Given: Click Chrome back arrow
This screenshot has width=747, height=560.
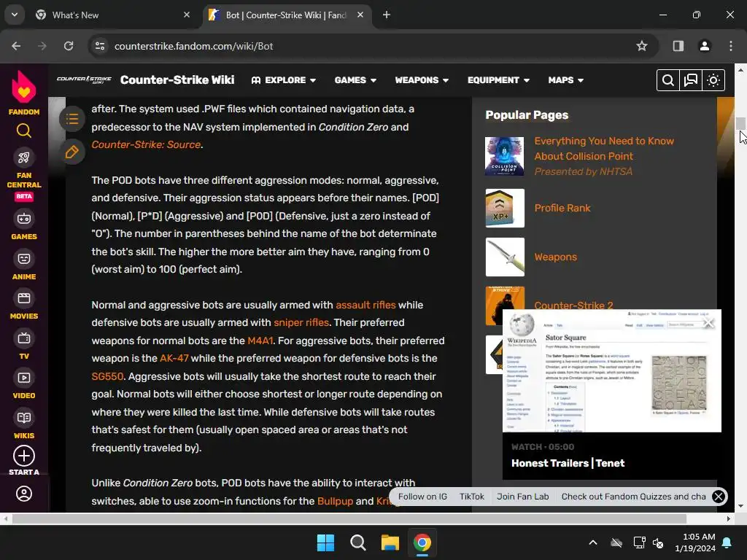Looking at the screenshot, I should click(16, 46).
